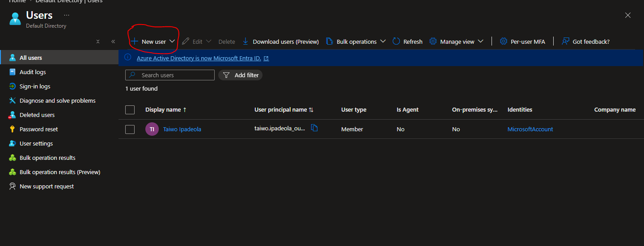Click the All users person icon
This screenshot has width=644, height=246.
13,58
